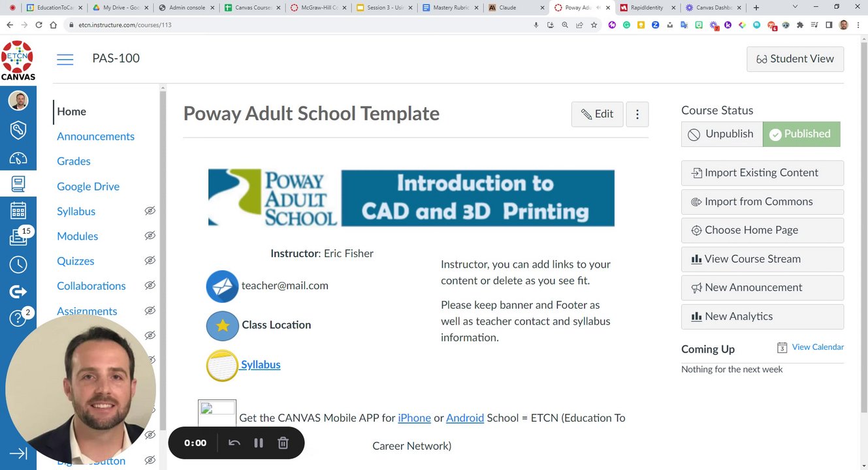The image size is (868, 470).
Task: Collapse the global navigation sidebar arrow
Action: pyautogui.click(x=18, y=454)
